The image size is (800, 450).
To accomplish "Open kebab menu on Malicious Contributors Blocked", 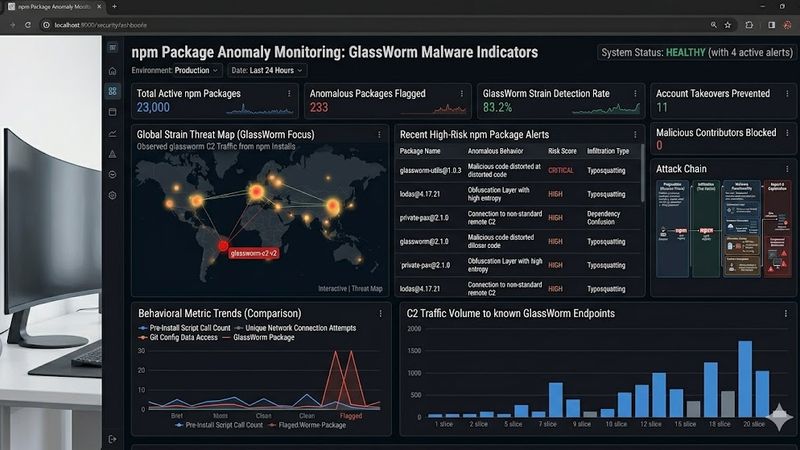I will [787, 133].
